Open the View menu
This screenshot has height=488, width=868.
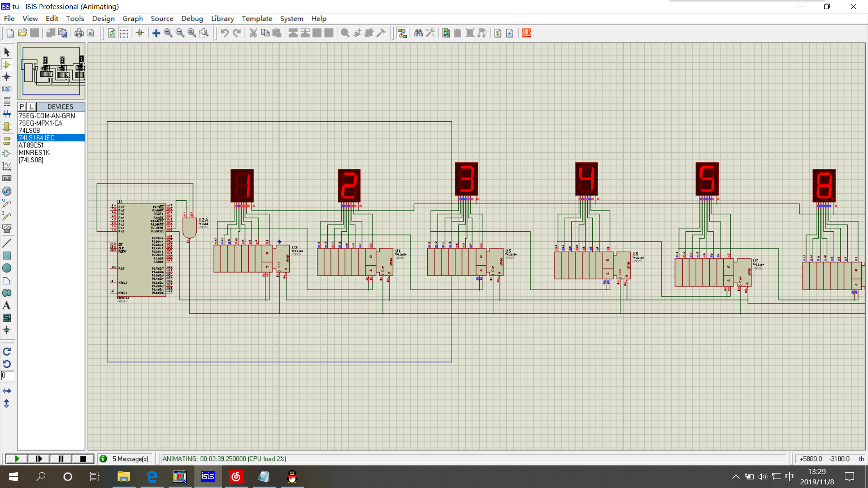pyautogui.click(x=30, y=19)
